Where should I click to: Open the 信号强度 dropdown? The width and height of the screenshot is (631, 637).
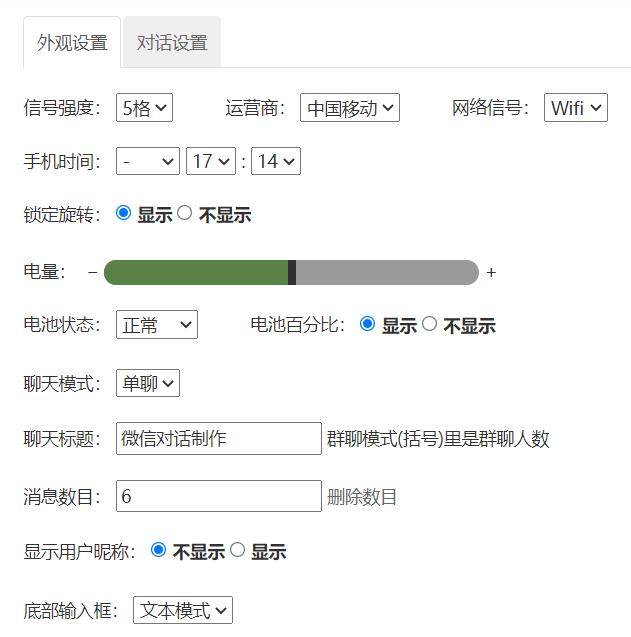click(x=144, y=108)
